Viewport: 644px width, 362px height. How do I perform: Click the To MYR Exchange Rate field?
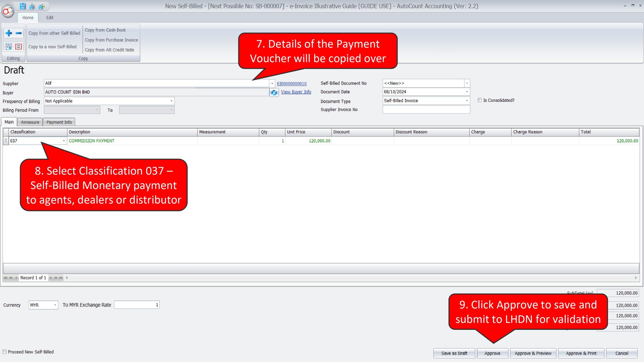coord(137,305)
